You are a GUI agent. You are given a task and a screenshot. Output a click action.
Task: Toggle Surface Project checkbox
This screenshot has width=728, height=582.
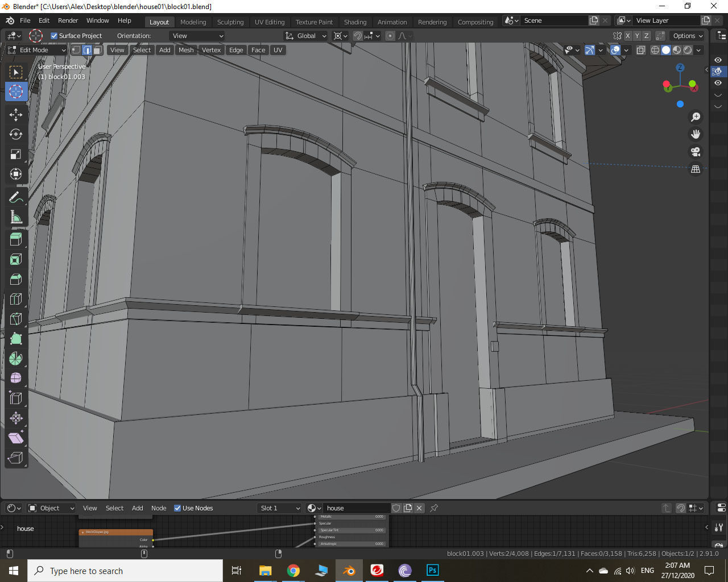coord(54,36)
